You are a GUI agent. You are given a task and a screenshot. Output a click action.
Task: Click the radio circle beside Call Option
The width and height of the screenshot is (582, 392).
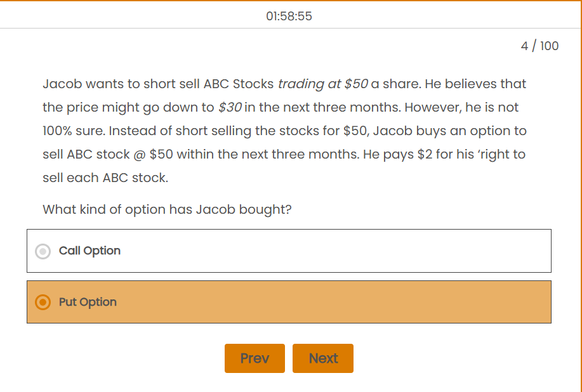click(42, 251)
